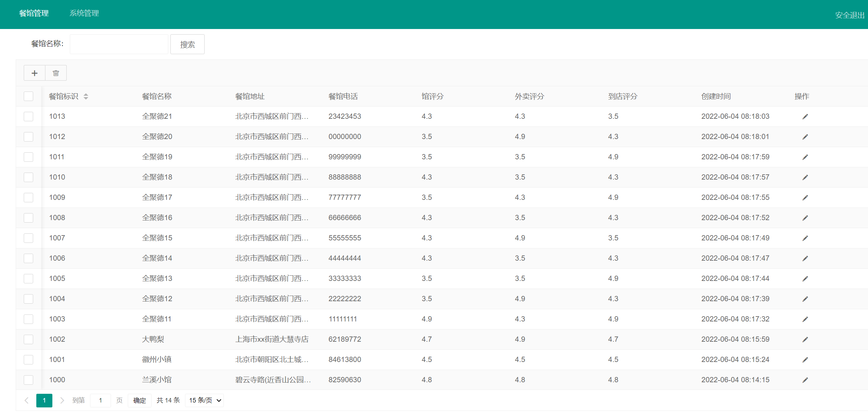Viewport: 868px width, 413px height.
Task: Click 安全退出 to log out
Action: (x=849, y=15)
